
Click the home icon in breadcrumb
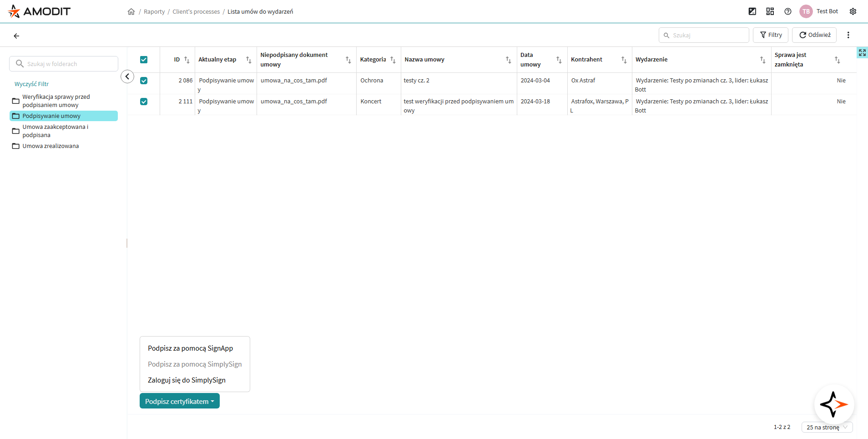click(x=131, y=12)
